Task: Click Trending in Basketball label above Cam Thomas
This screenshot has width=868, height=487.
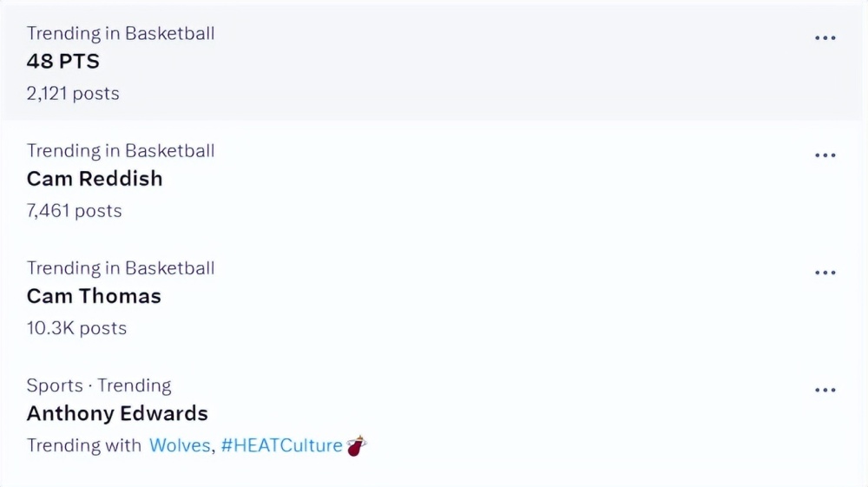Action: [121, 268]
